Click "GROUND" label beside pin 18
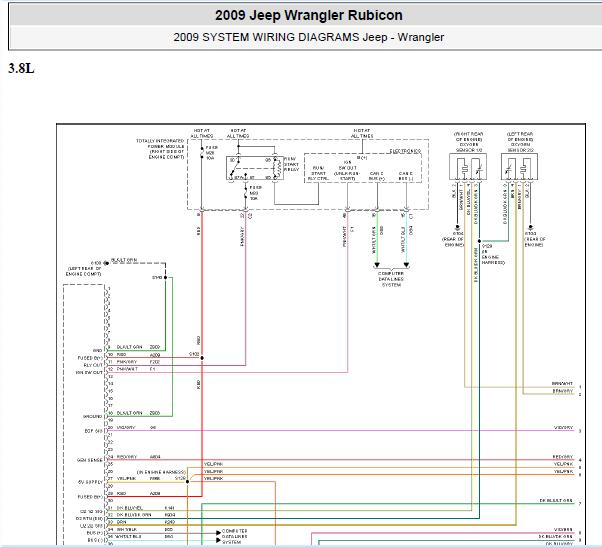Screen dimensions: 602x547 (93, 416)
